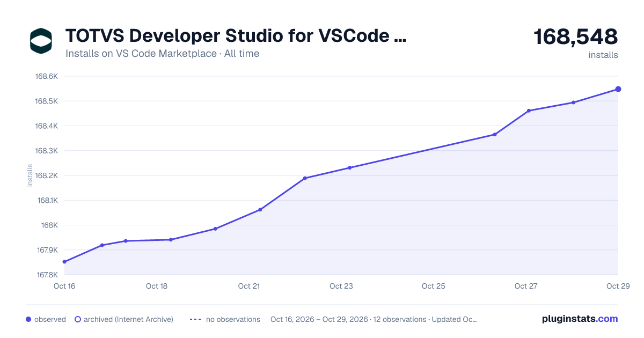
Task: Click subtitle Installs on VS Code Marketplace
Action: (141, 54)
